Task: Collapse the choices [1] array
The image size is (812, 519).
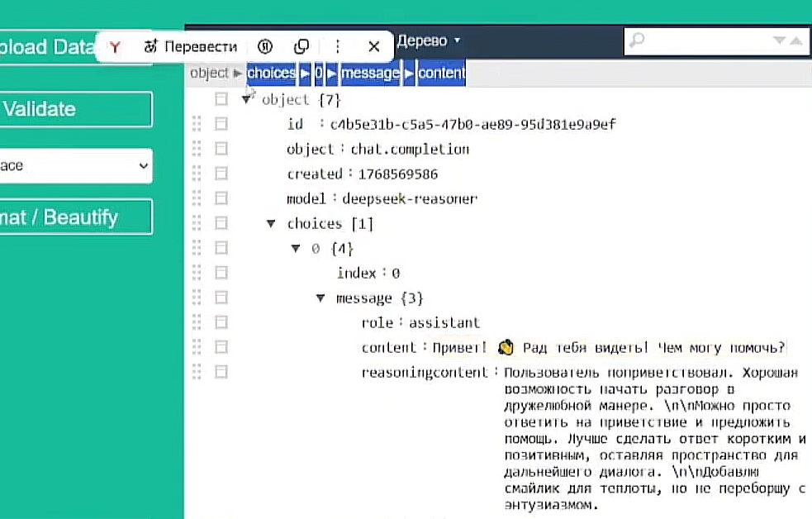Action: click(x=270, y=223)
